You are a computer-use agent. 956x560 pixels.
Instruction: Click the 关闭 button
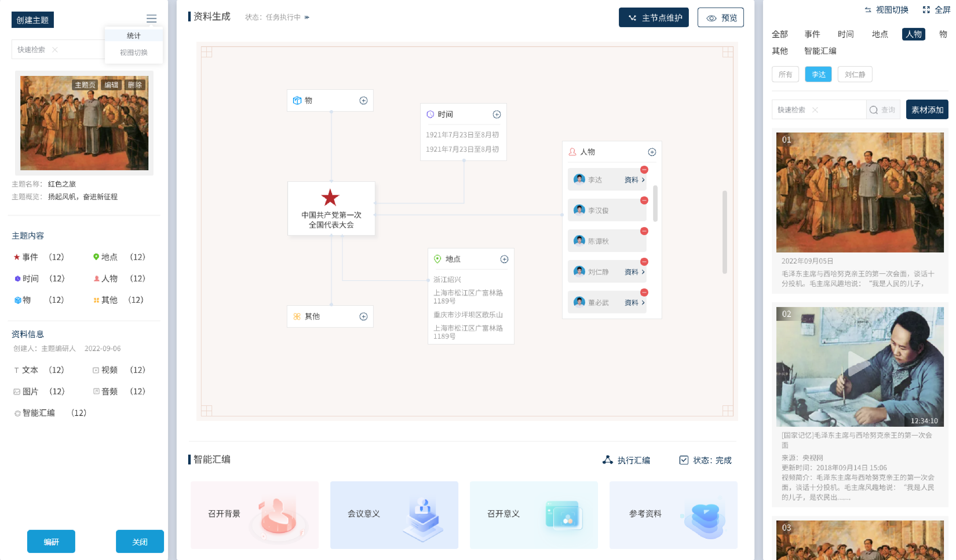tap(140, 541)
